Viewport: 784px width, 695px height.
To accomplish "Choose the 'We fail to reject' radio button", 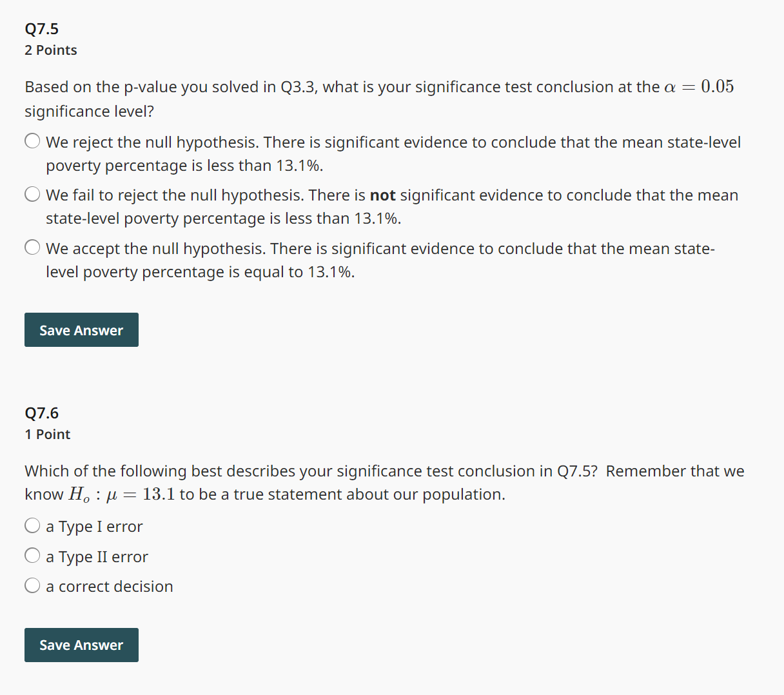I will coord(32,194).
